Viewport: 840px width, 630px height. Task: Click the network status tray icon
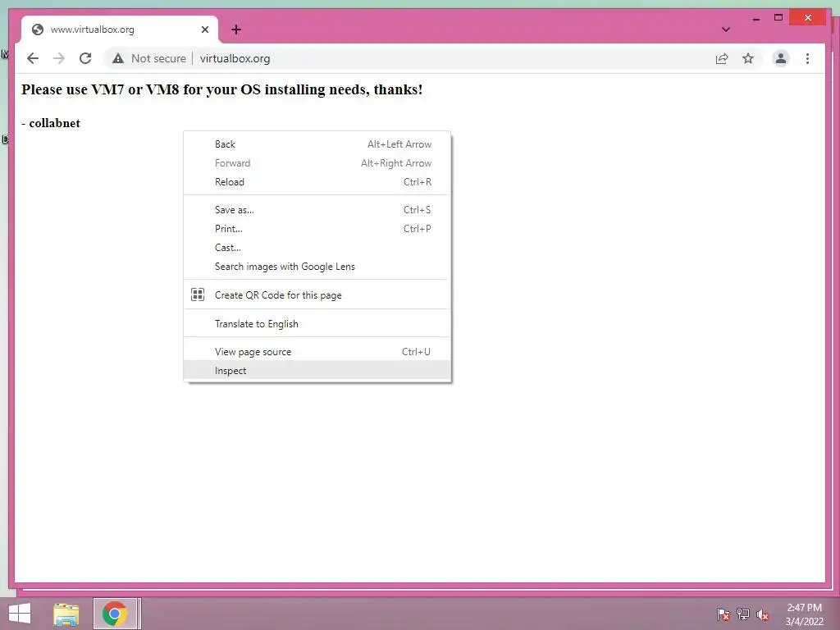(743, 614)
